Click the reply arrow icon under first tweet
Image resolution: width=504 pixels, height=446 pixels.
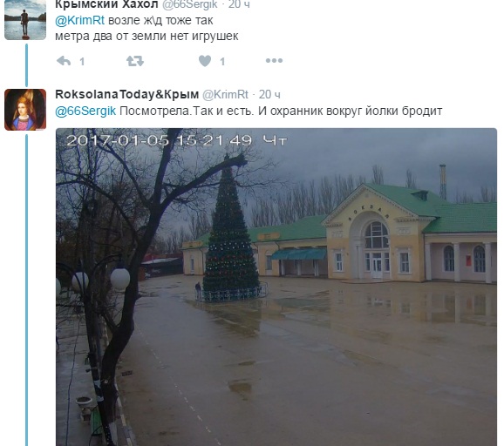tap(64, 61)
